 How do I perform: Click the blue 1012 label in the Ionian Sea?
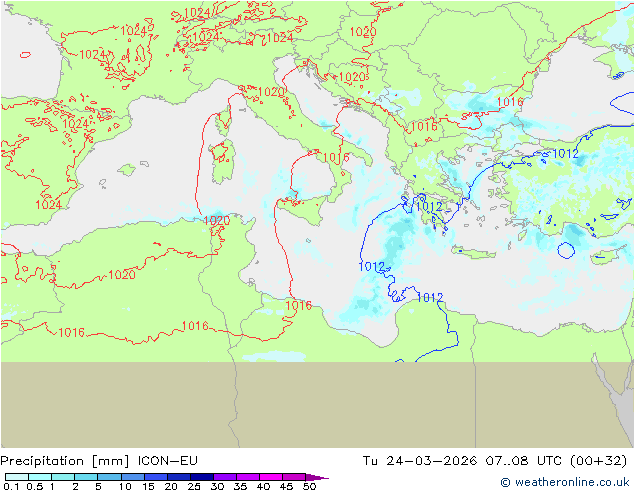point(372,266)
